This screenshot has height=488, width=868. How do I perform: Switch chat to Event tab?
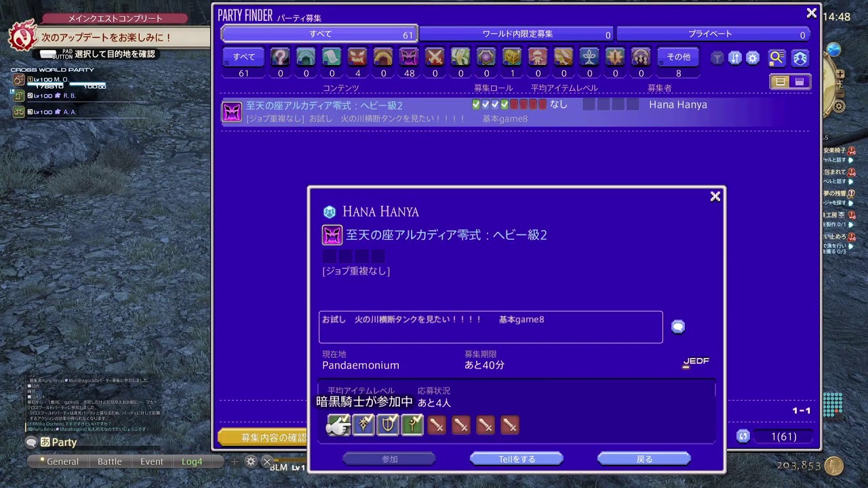(x=152, y=462)
